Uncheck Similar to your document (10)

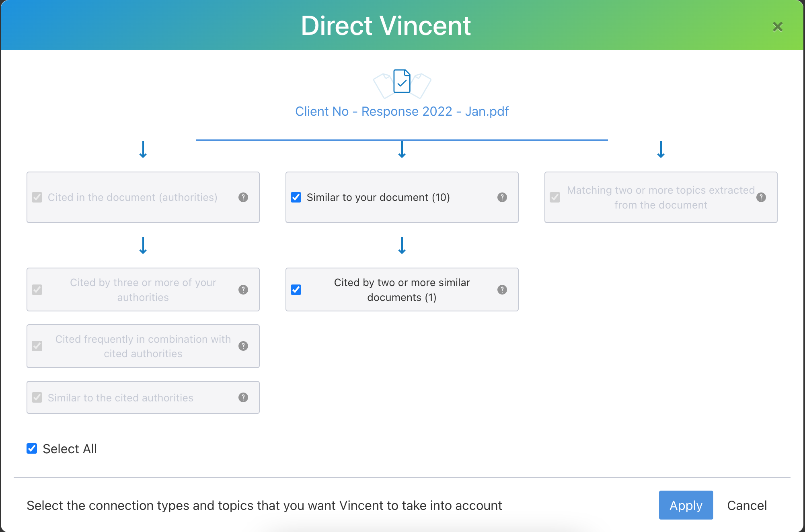pos(296,197)
